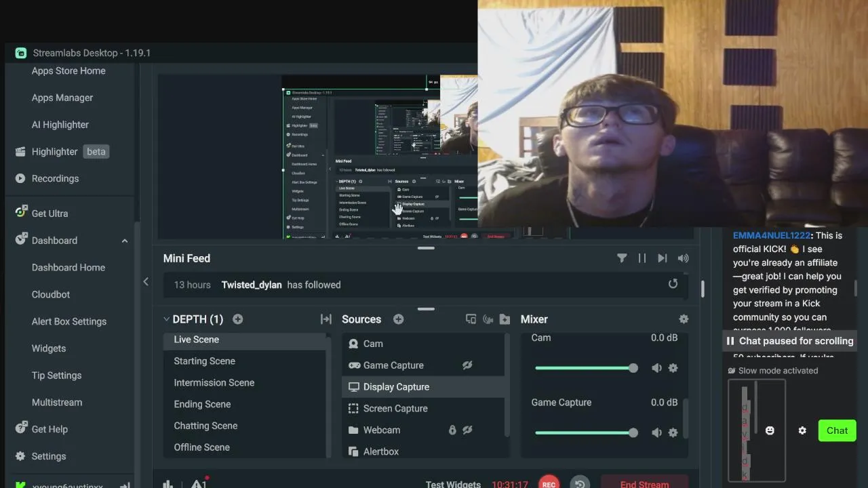Select the Ending Scene

(x=245, y=405)
